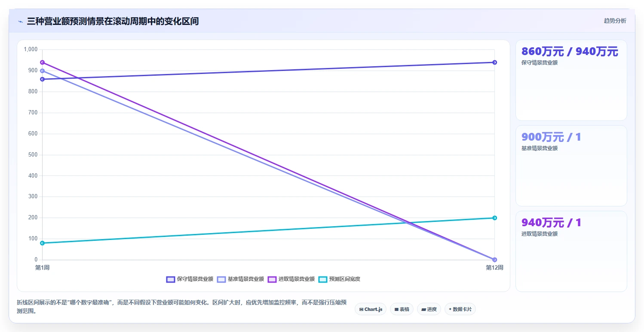This screenshot has width=644, height=332.
Task: Click the 第12周 x-axis label
Action: pyautogui.click(x=494, y=267)
